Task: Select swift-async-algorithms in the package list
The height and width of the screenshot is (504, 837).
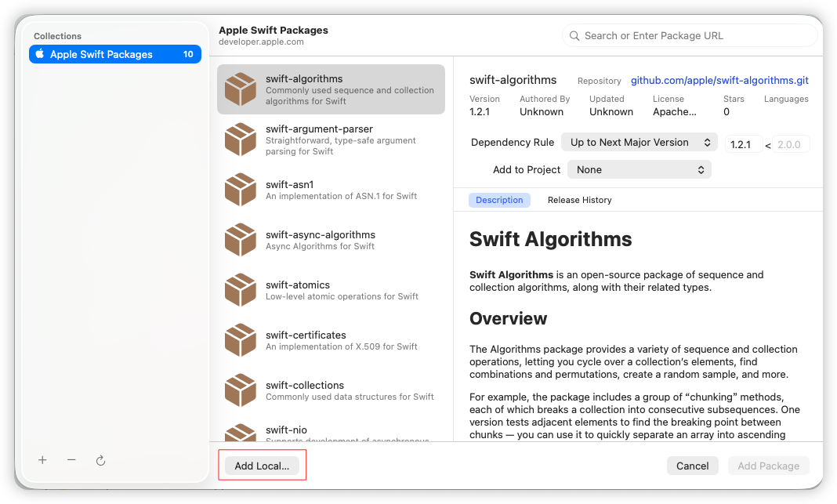Action: pos(331,240)
